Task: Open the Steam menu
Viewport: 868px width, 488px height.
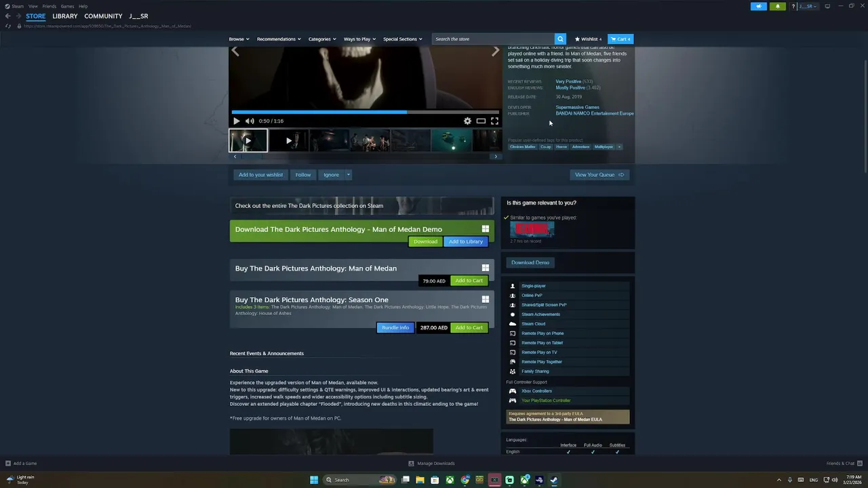Action: point(18,6)
